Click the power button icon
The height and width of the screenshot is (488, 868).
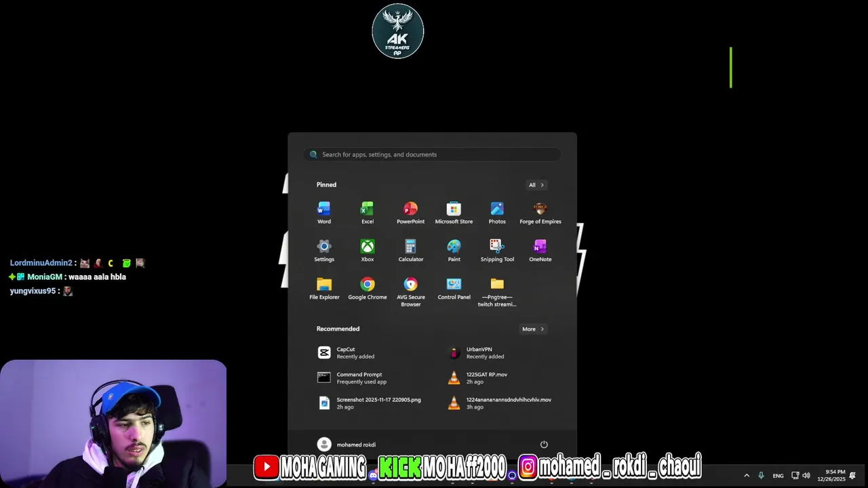pos(544,445)
